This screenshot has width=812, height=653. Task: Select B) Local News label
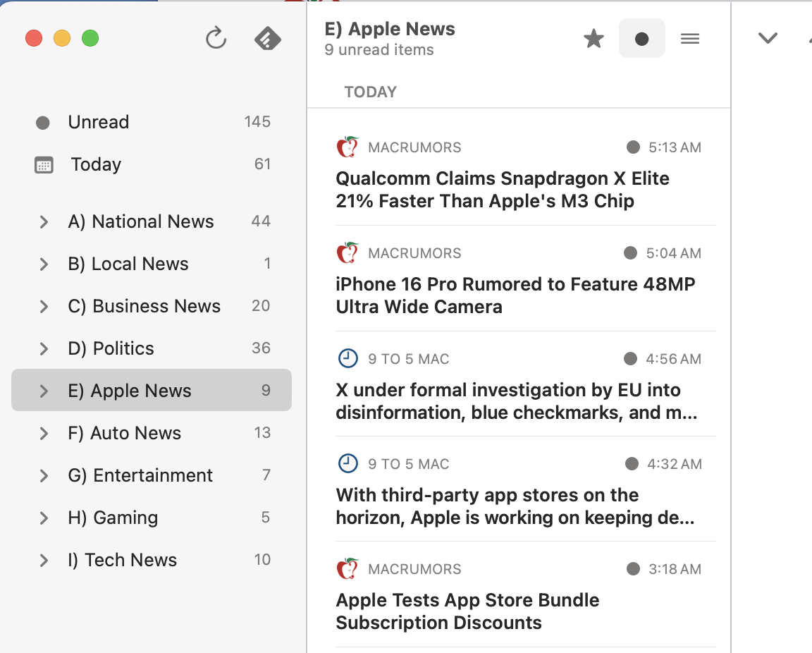tap(128, 264)
